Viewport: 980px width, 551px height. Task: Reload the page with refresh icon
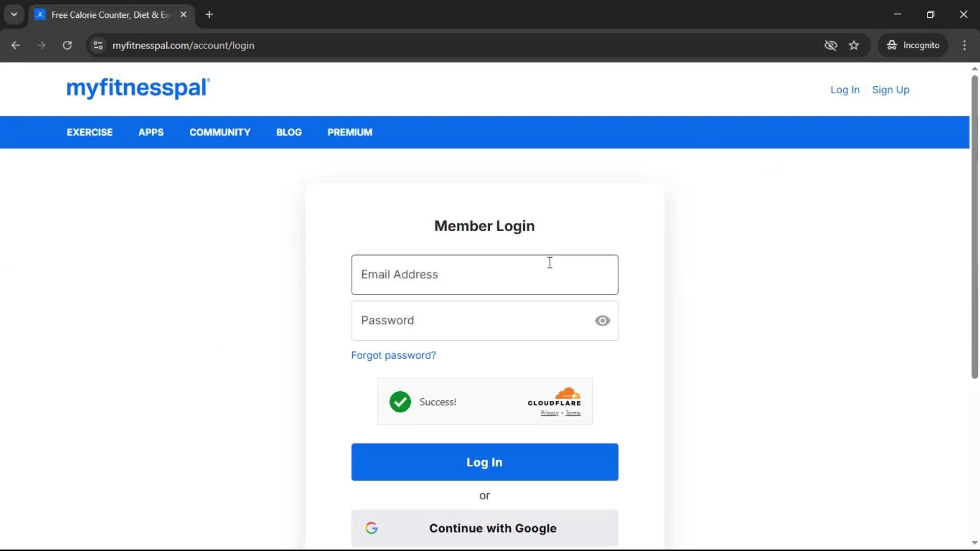pyautogui.click(x=67, y=45)
